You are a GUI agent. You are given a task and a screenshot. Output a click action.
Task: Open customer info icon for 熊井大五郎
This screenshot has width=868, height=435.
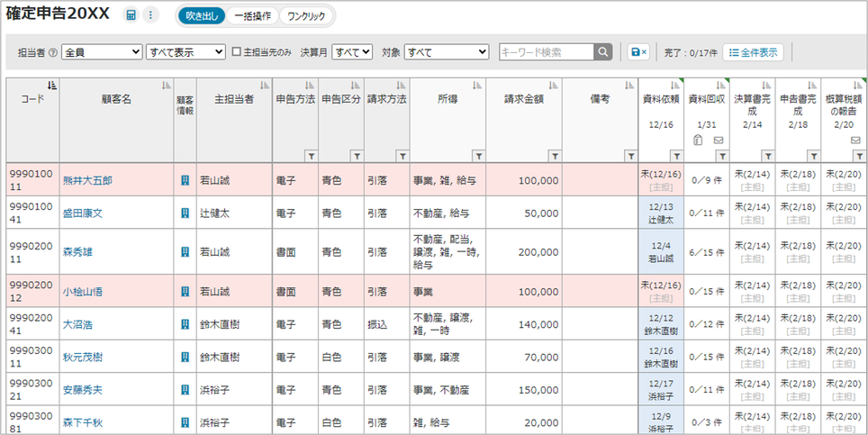[185, 180]
